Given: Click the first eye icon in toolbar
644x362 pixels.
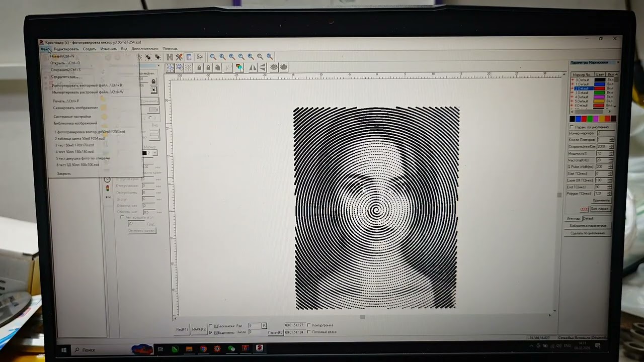Looking at the screenshot, I should (274, 67).
